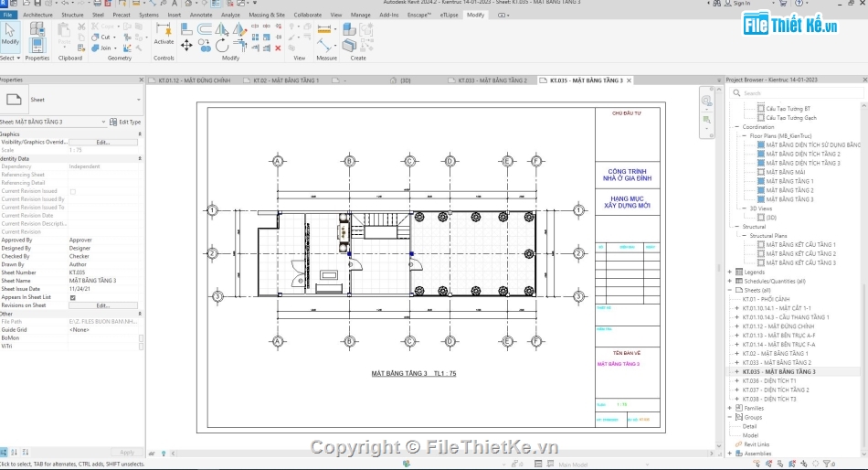The height and width of the screenshot is (470, 868).
Task: Select the Trim/Extend to Corner tool
Action: [239, 46]
